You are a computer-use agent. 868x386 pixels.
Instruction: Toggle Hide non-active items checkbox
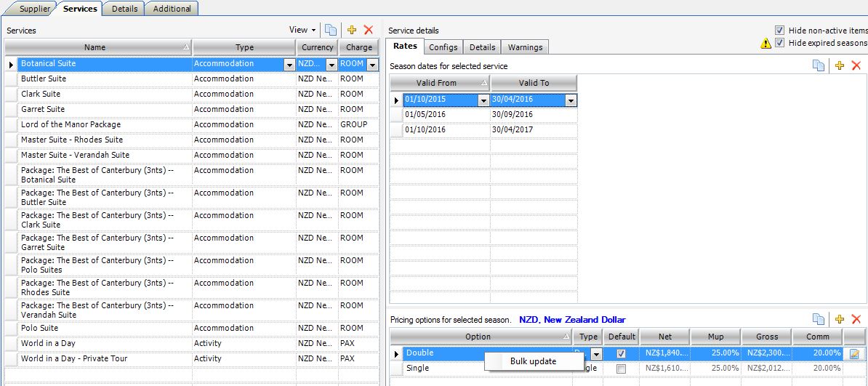[x=779, y=31]
